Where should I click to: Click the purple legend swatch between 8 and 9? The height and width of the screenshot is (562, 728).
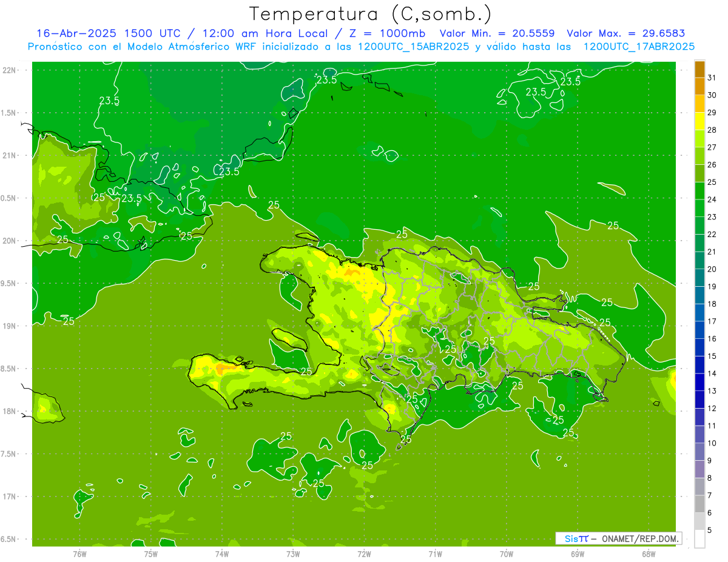(699, 469)
